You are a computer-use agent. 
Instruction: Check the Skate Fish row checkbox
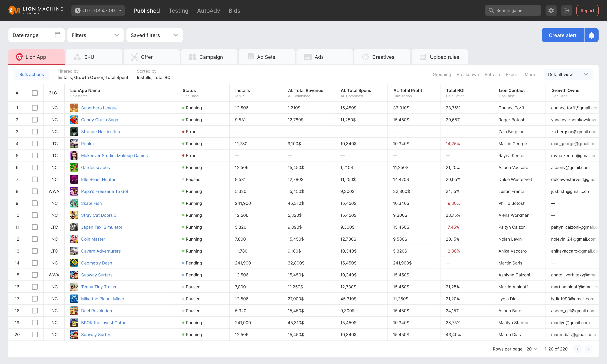tap(35, 203)
